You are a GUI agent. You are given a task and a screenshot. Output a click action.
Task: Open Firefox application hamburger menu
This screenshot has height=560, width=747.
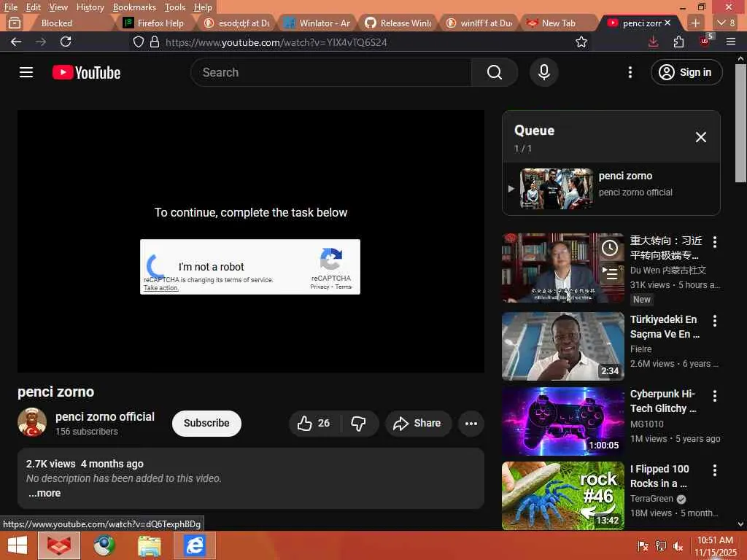click(730, 42)
